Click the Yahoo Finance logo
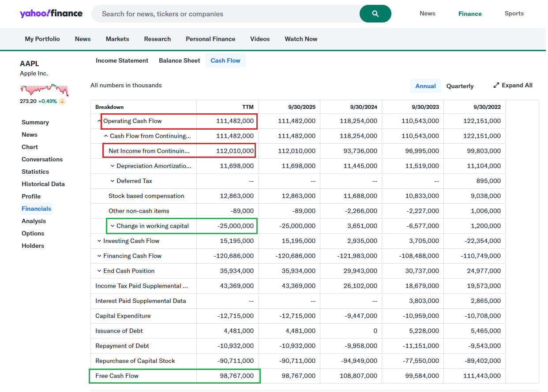This screenshot has width=548, height=392. 51,13
